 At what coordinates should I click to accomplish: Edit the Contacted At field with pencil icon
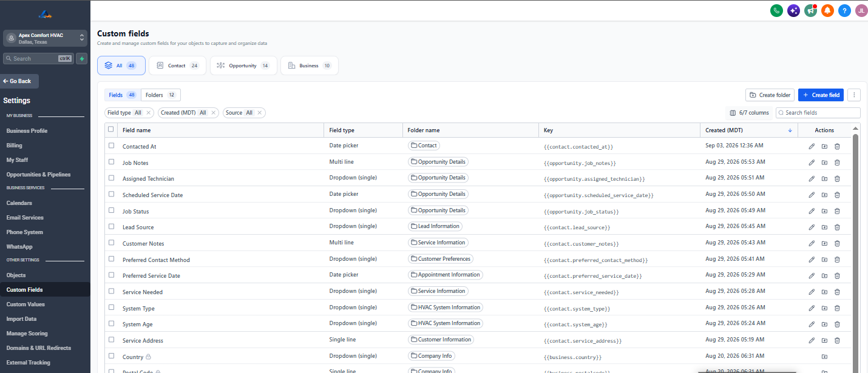812,146
